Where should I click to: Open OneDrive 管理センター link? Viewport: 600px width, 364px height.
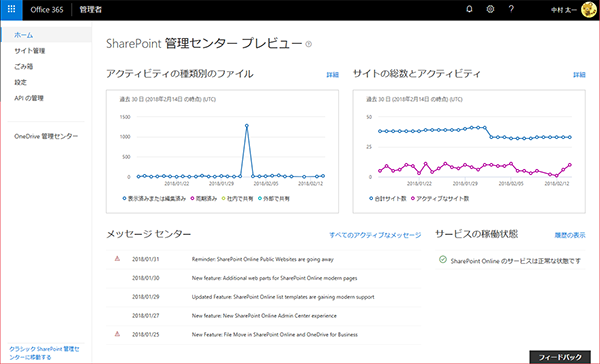click(46, 136)
